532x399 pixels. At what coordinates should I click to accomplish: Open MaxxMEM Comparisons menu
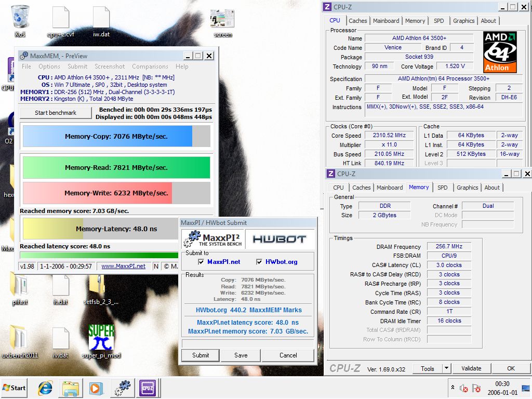coord(150,66)
